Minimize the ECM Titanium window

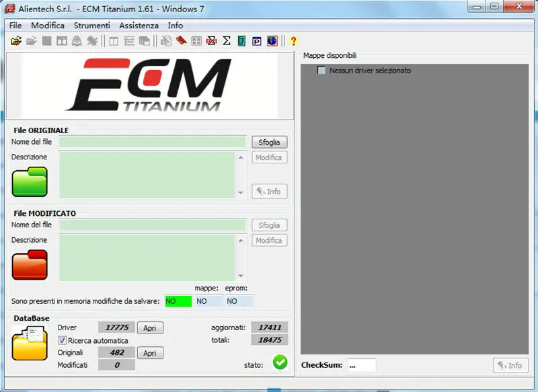[x=477, y=6]
